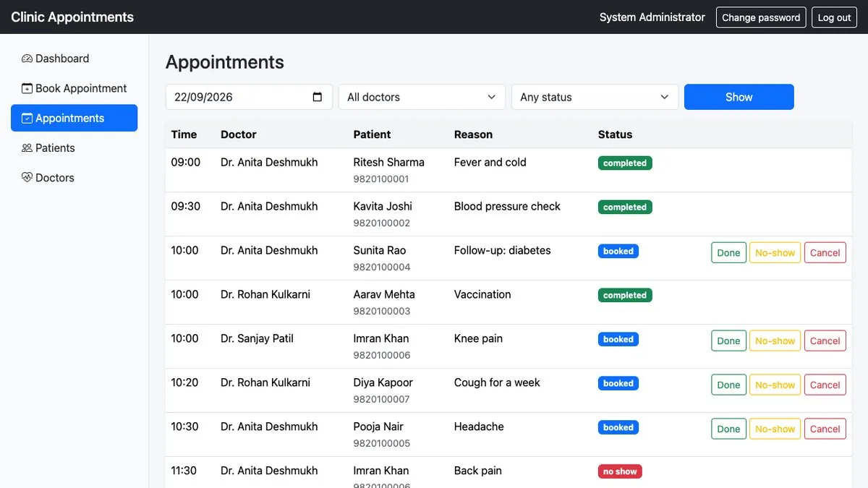Cancel the Knee pain appointment
868x488 pixels.
[x=825, y=341]
